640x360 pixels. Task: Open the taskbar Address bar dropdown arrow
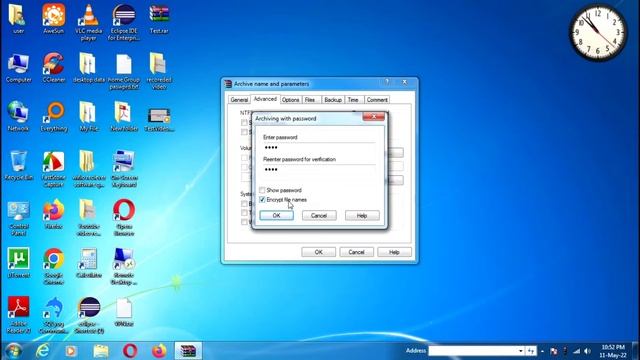point(520,351)
